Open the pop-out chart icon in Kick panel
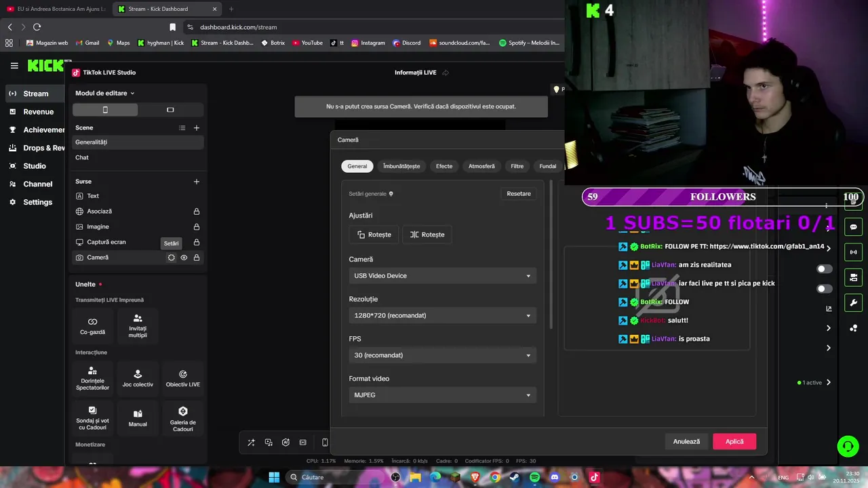The height and width of the screenshot is (488, 868). click(829, 308)
